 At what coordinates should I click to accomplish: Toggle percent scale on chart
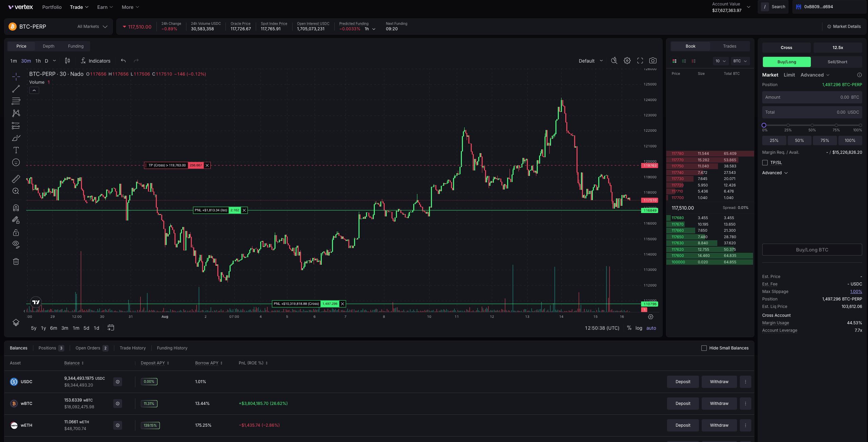[x=629, y=328]
